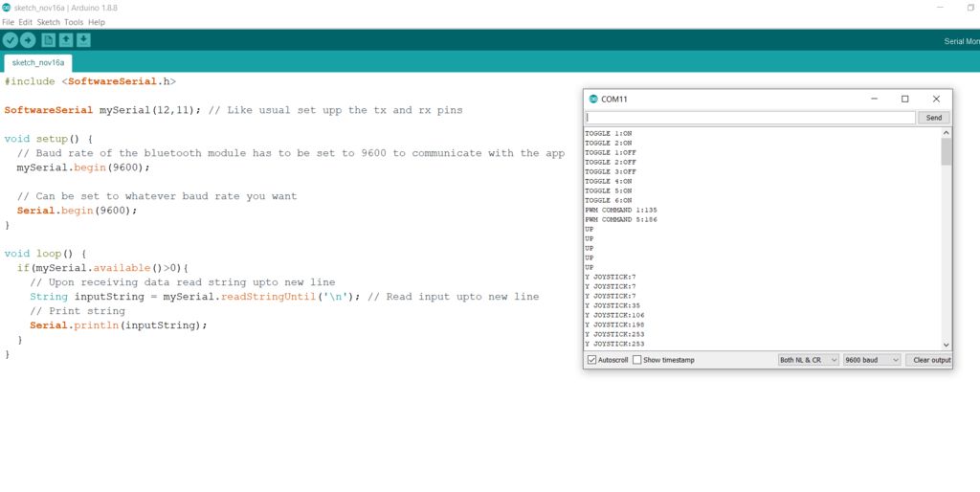The image size is (980, 492).
Task: Select the sketch_nov16a tab
Action: 38,63
